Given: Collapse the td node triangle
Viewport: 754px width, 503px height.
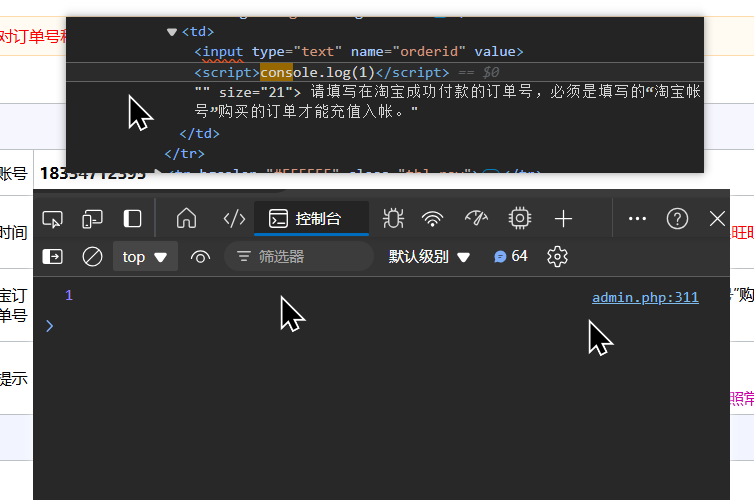Looking at the screenshot, I should [172, 32].
